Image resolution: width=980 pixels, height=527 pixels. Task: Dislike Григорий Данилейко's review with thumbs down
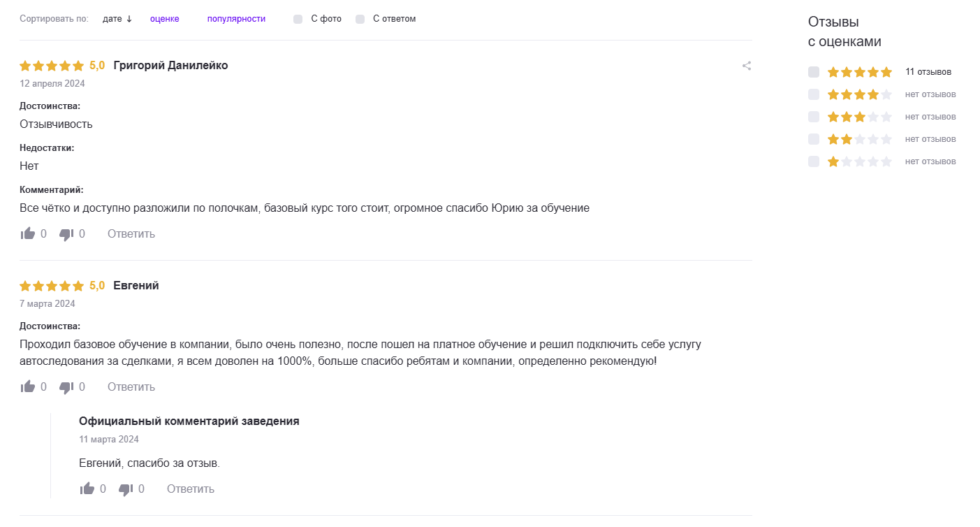[x=66, y=234]
